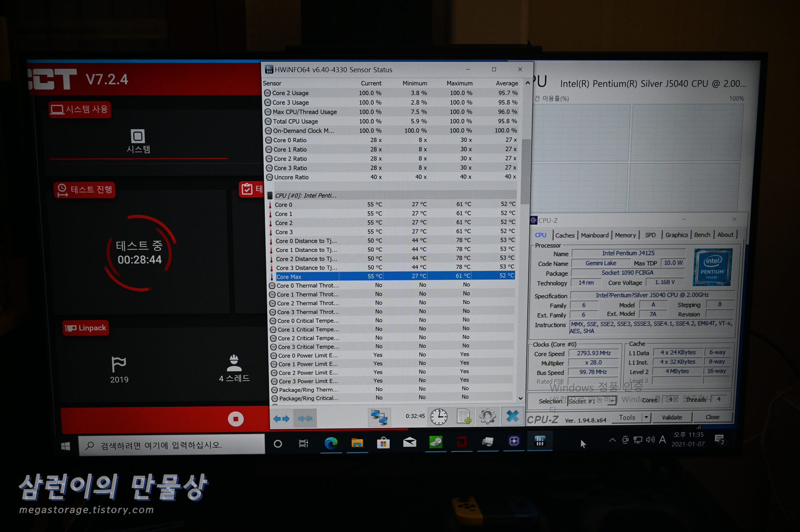
Task: Click the CPU-Z Close button
Action: click(x=712, y=417)
